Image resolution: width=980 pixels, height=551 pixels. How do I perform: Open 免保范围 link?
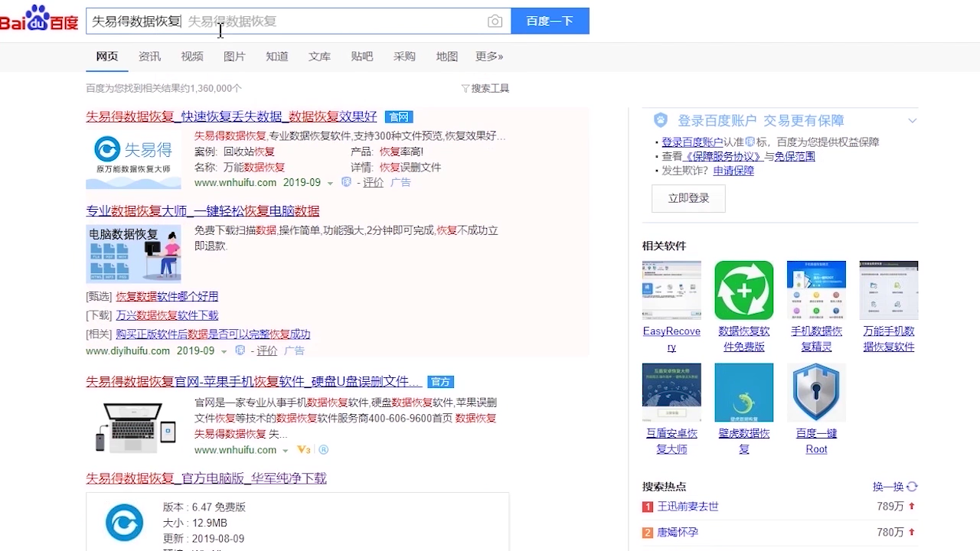(x=795, y=156)
